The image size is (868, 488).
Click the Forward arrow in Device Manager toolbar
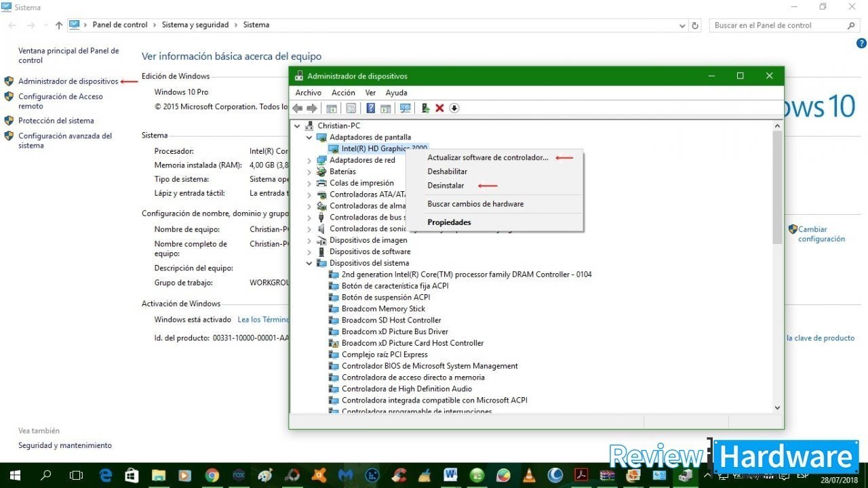(x=312, y=108)
